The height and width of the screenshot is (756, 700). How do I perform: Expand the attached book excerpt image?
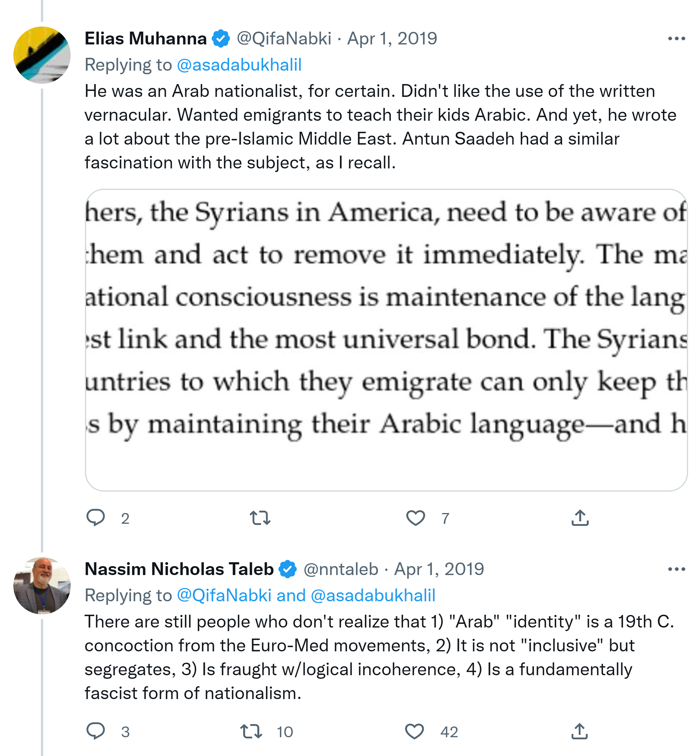(386, 340)
